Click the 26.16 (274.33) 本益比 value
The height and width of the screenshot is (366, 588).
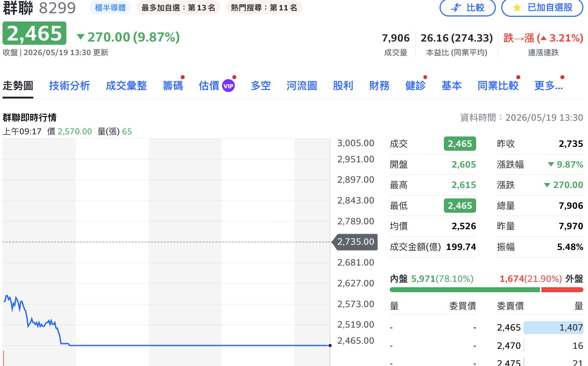coord(457,38)
